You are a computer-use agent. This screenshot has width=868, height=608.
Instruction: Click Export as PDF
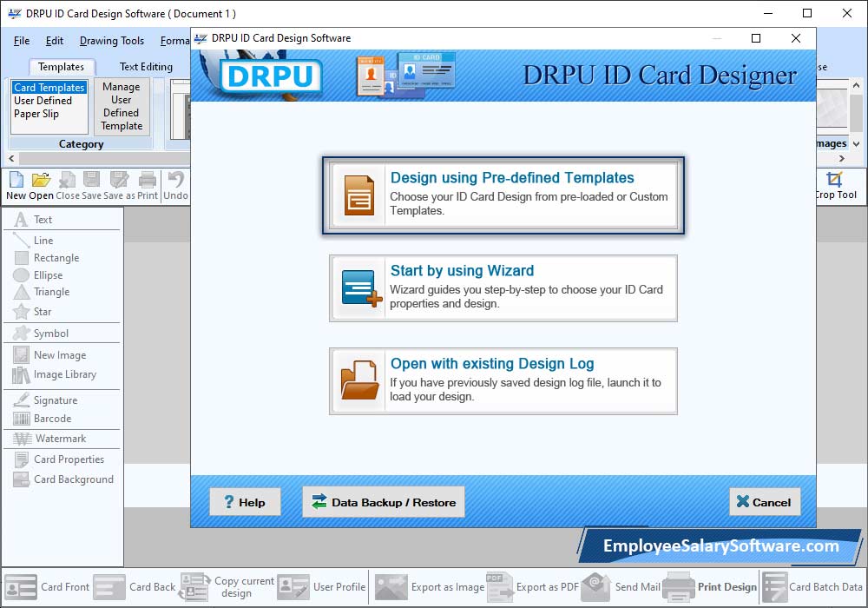(533, 587)
